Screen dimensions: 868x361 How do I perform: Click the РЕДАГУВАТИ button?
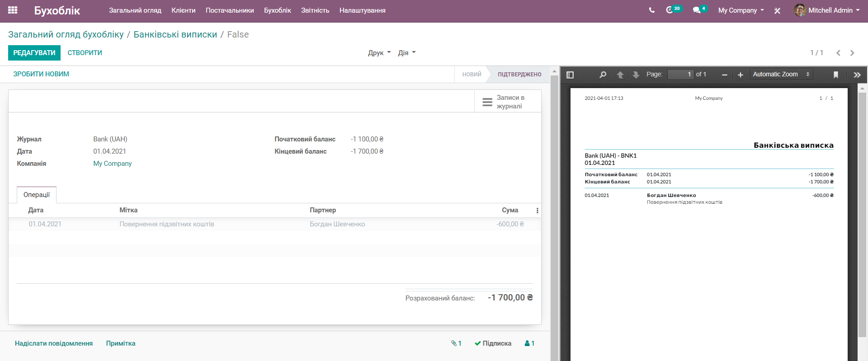tap(34, 53)
